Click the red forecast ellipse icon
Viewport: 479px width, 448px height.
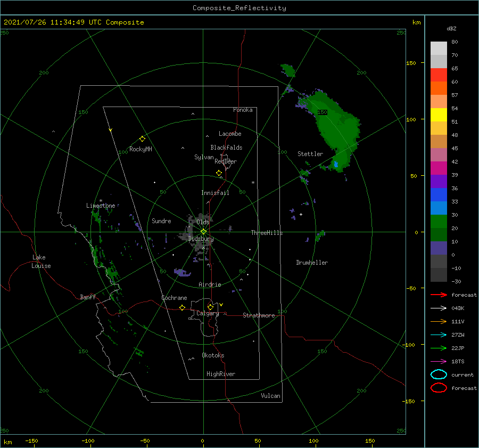pos(439,388)
